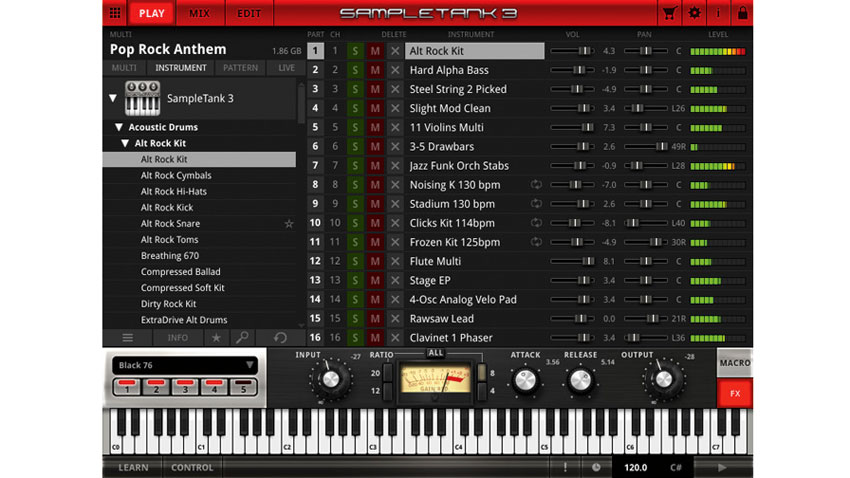Click loop icon on Clicks Kit 114bpm
850x478 pixels.
[x=536, y=223]
